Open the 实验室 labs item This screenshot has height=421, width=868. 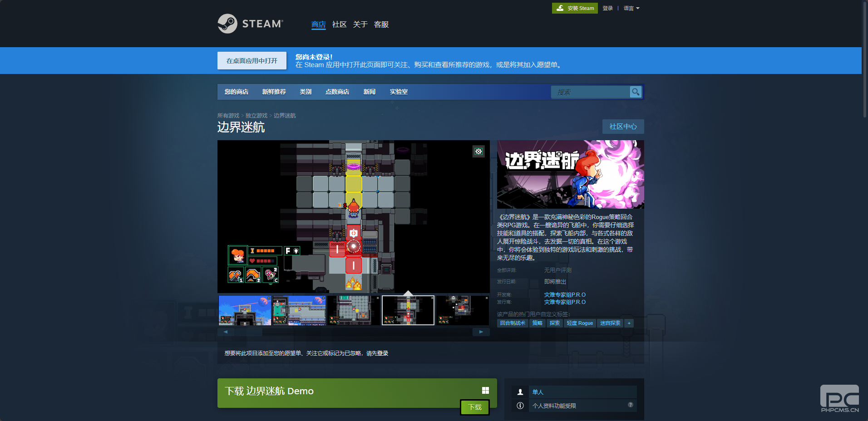[x=399, y=92]
